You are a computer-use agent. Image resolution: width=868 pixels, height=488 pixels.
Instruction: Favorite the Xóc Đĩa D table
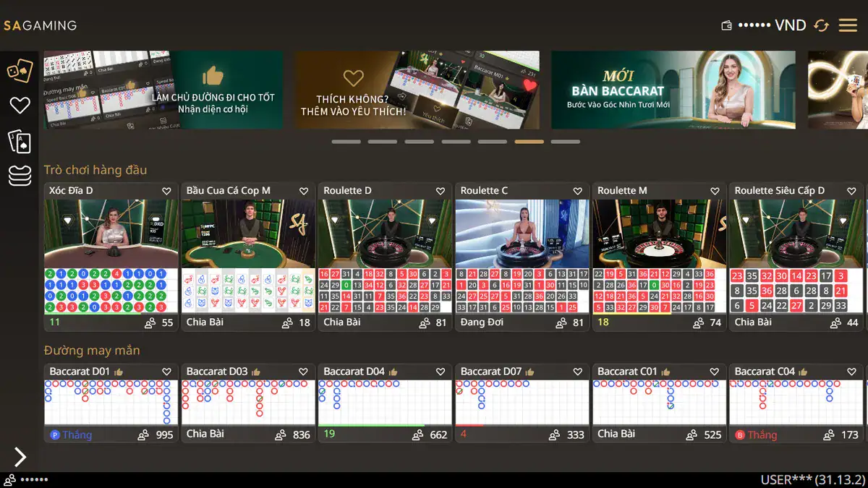166,191
